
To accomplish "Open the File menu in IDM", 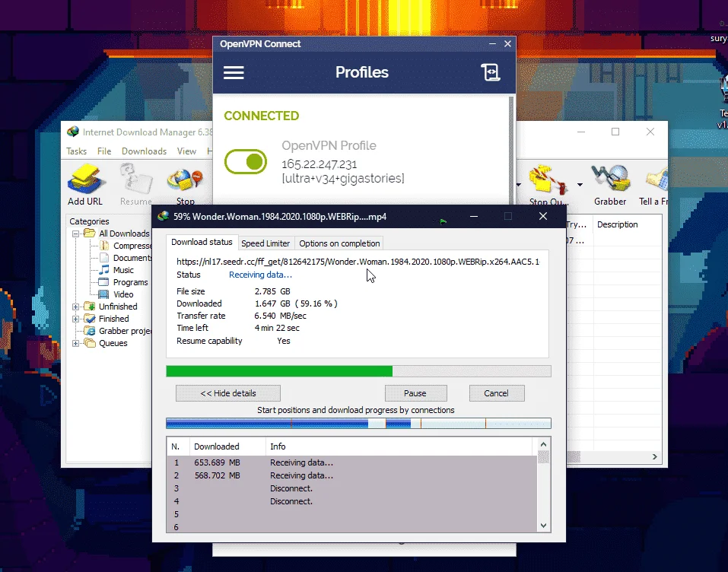I will (104, 151).
